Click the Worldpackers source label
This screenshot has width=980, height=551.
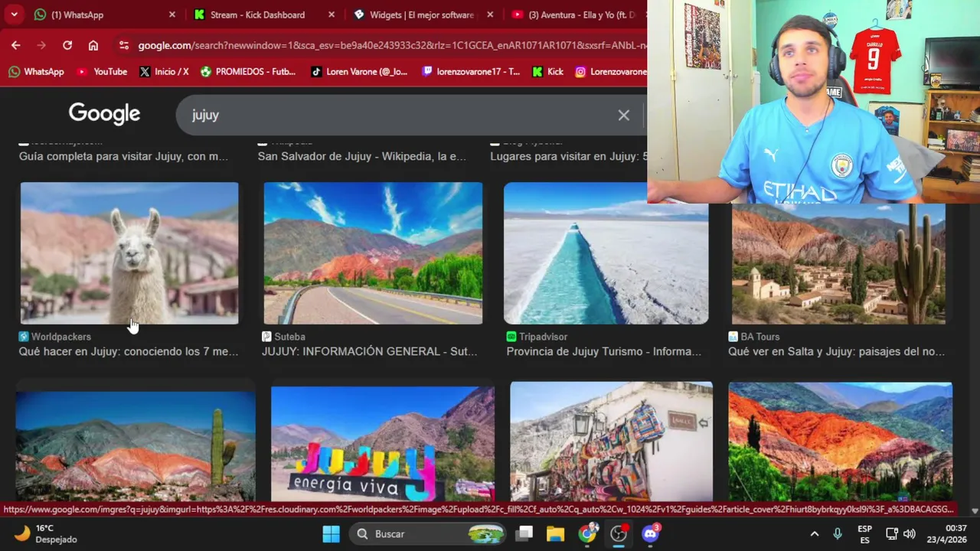[x=54, y=337]
